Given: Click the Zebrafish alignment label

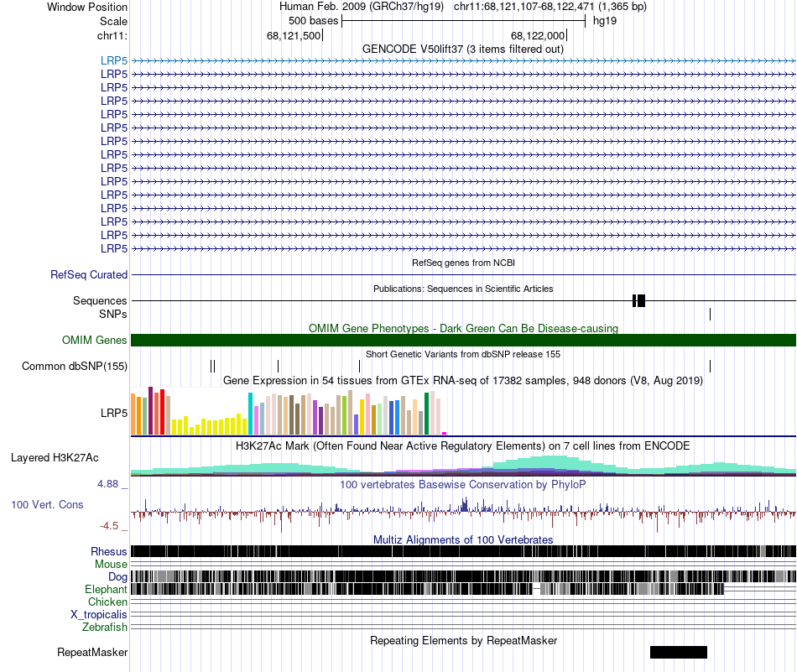Looking at the screenshot, I should coord(105,627).
